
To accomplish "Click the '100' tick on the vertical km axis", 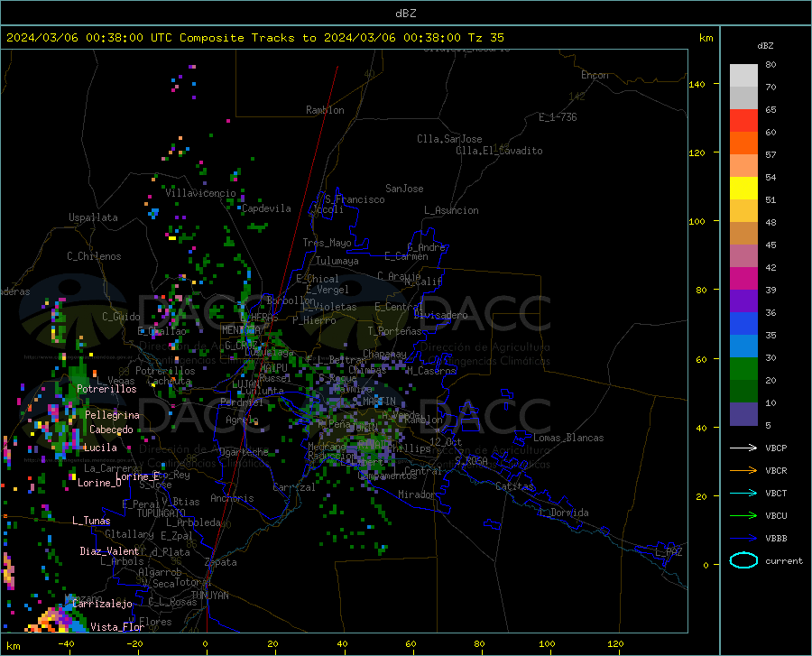I will point(697,222).
